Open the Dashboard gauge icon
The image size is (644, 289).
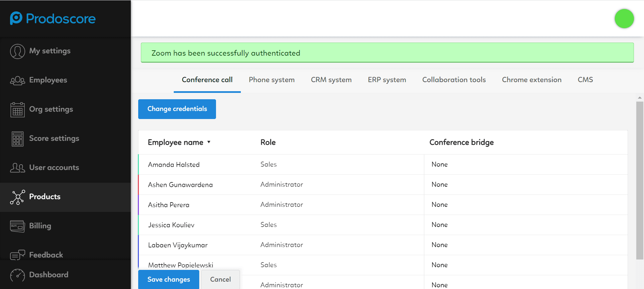point(17,275)
